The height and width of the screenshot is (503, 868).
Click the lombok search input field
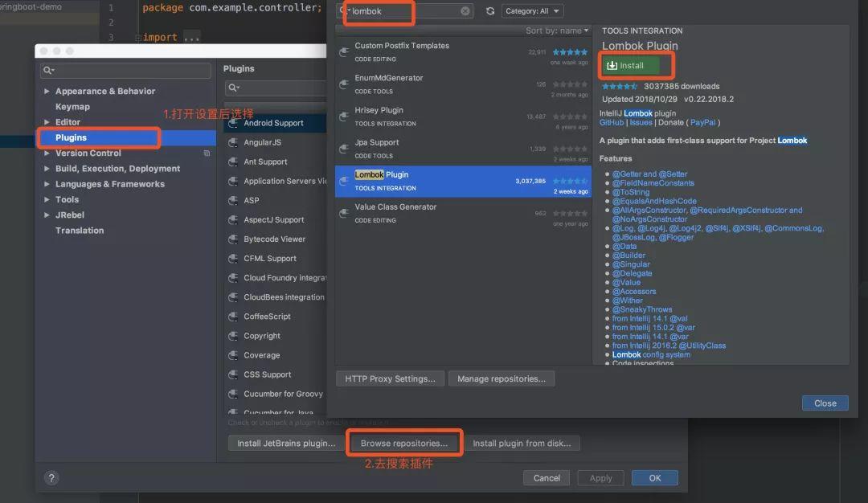coord(405,11)
